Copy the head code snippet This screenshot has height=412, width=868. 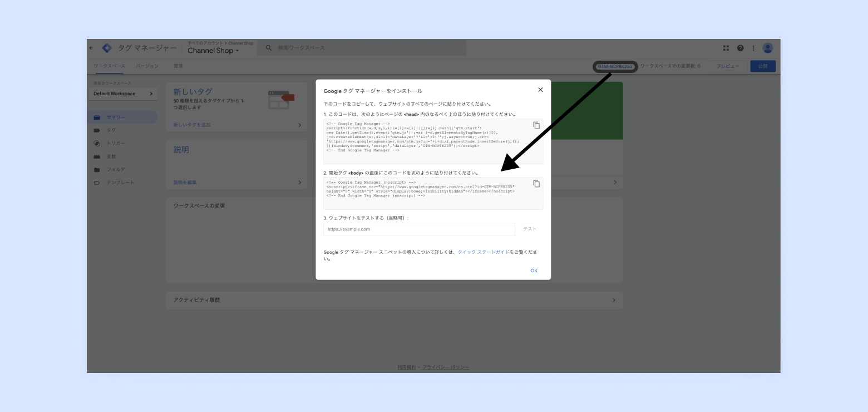point(536,125)
